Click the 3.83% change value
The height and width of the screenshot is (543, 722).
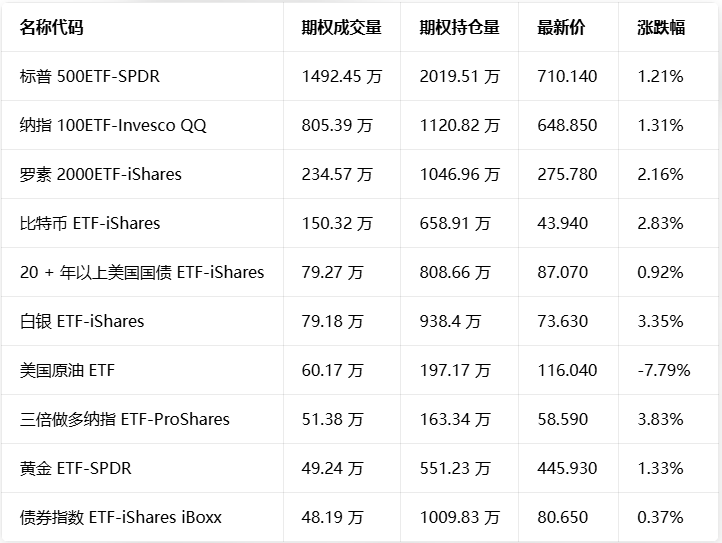click(x=660, y=419)
